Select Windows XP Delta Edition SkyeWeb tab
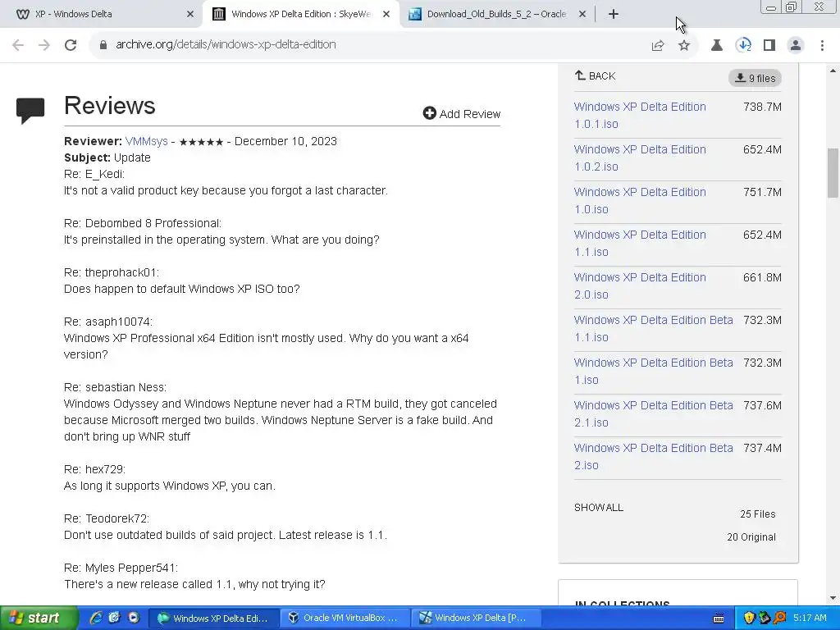Screen dimensions: 840x630 point(300,15)
